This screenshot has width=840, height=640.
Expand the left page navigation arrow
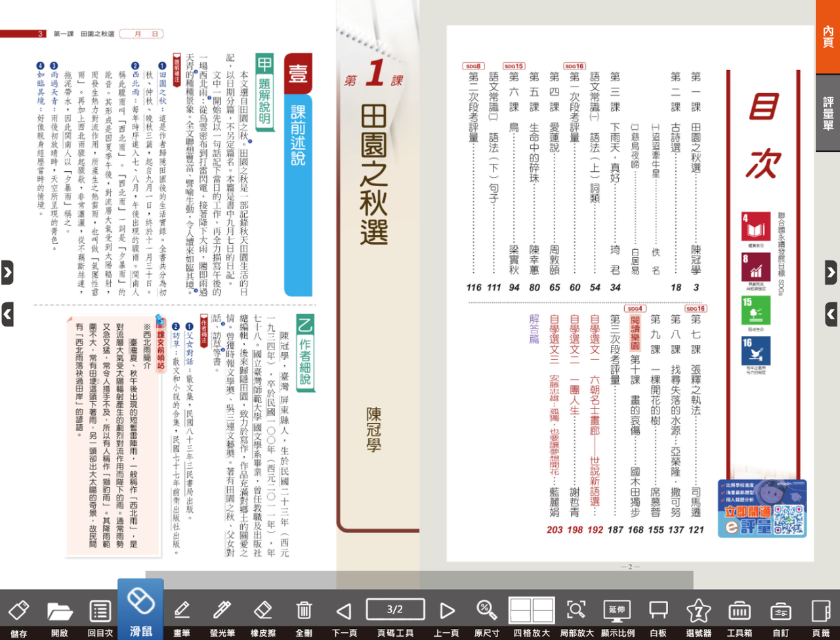tap(8, 273)
